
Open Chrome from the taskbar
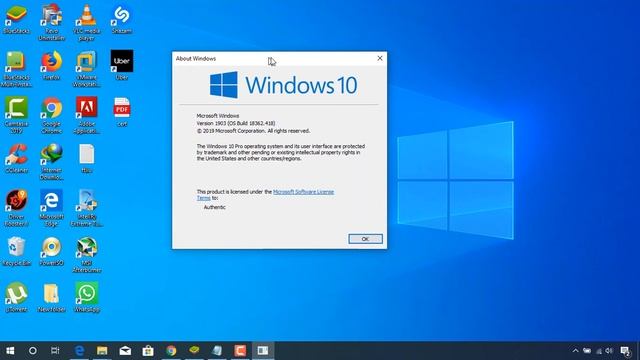(x=171, y=351)
